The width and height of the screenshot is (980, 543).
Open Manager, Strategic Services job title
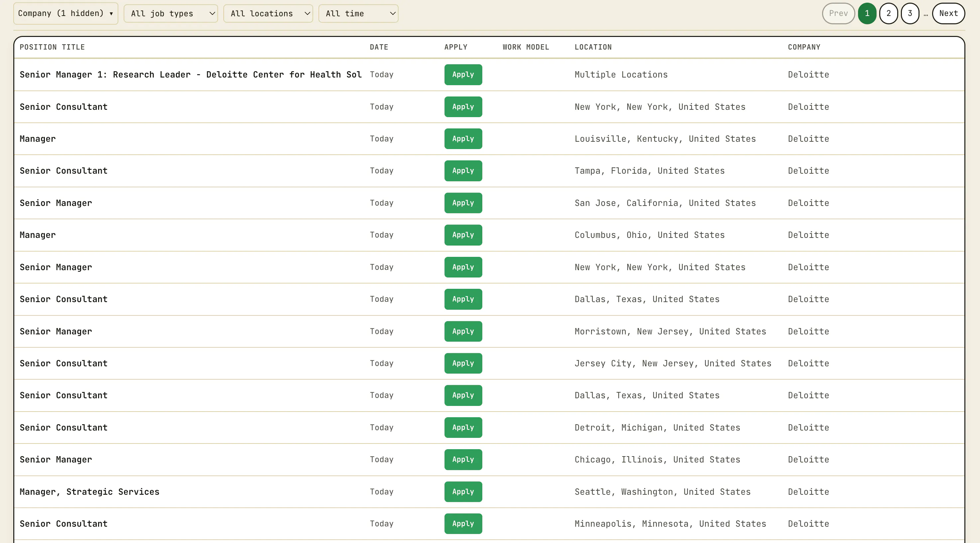(89, 491)
